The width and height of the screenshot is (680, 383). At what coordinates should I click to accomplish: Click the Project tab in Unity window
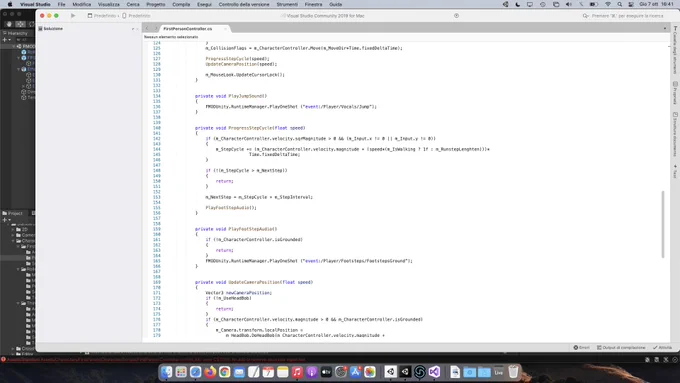[x=13, y=213]
